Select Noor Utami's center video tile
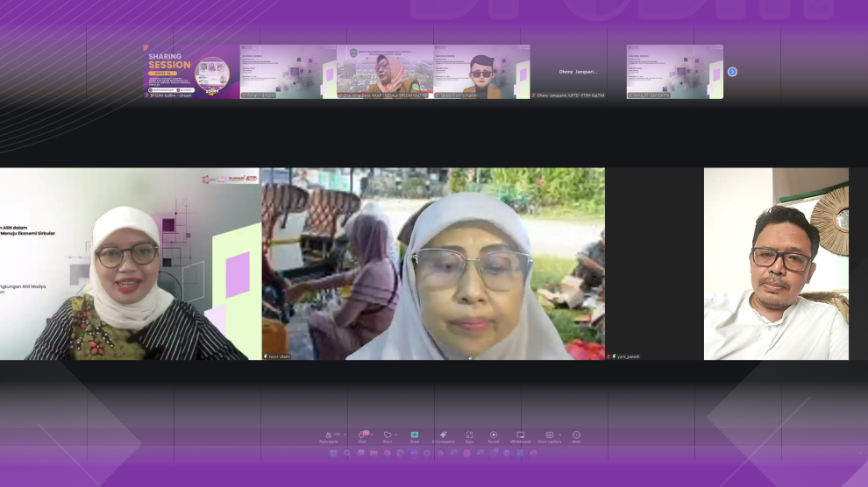 [x=433, y=264]
